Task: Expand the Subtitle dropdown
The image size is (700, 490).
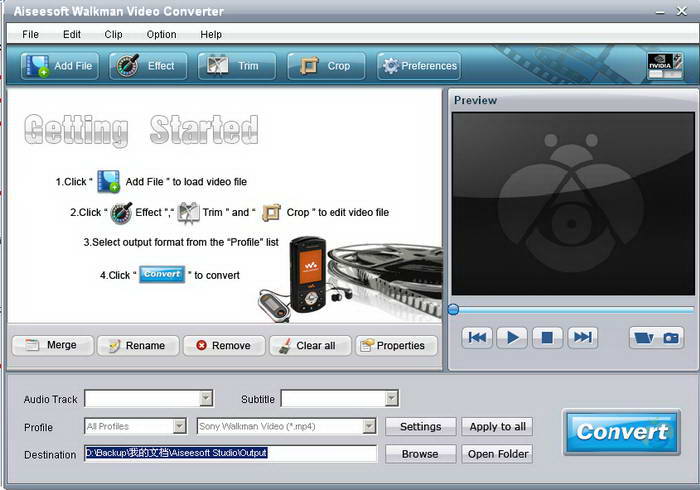Action: pos(392,399)
